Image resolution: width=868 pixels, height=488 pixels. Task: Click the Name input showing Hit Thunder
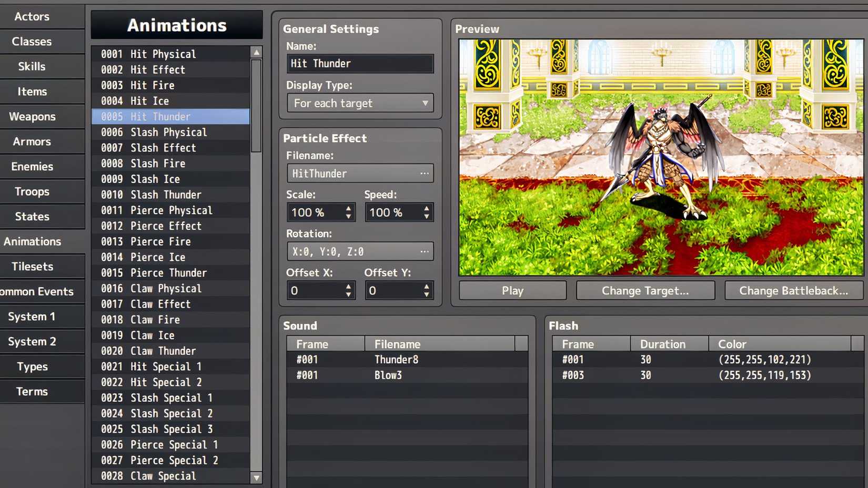(360, 63)
